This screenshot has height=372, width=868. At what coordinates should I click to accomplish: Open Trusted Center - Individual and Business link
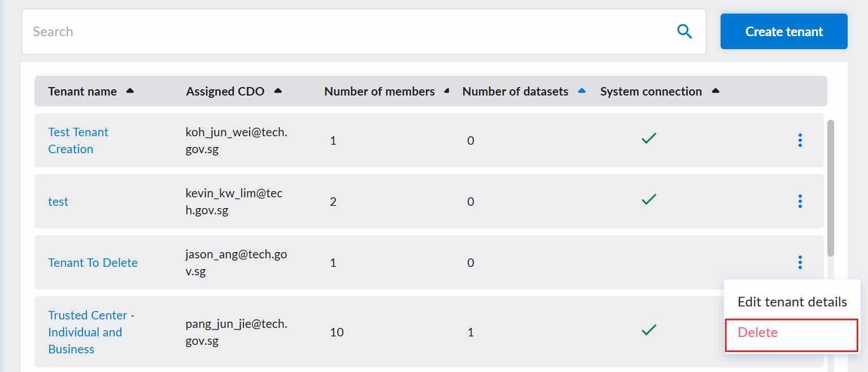[x=91, y=332]
